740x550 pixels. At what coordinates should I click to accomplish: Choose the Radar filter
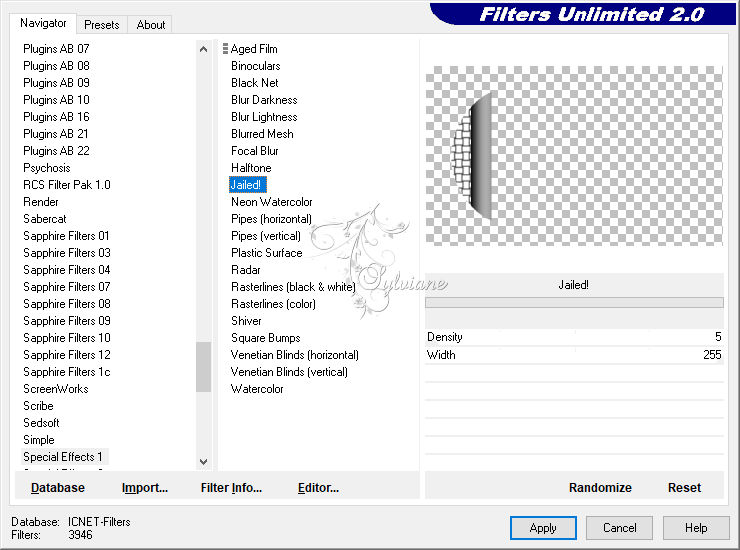246,270
